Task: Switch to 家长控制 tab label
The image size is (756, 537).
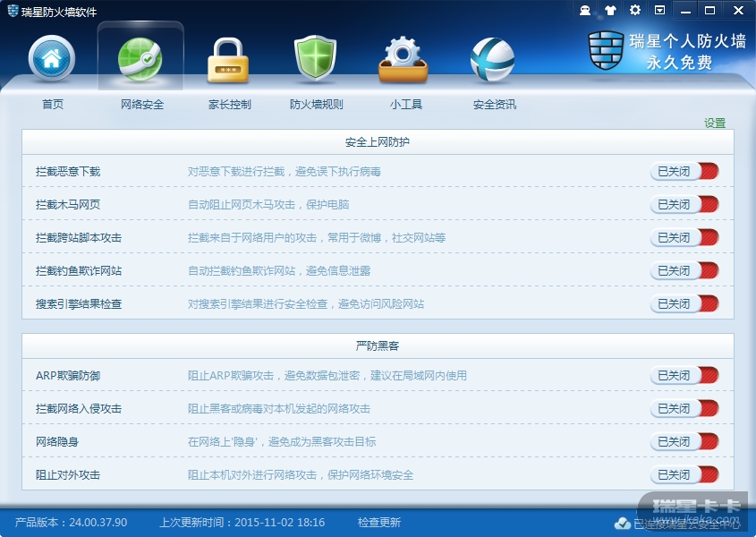Action: pos(230,104)
